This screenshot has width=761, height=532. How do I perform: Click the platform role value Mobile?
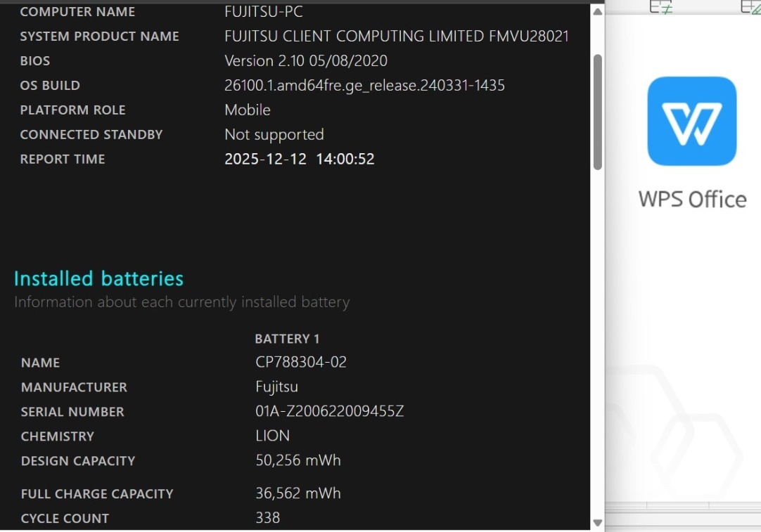tap(248, 110)
